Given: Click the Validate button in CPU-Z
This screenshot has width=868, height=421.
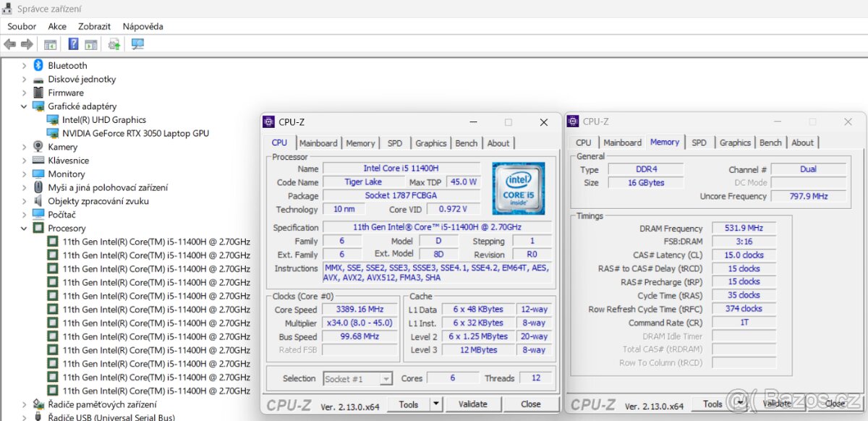Looking at the screenshot, I should 474,404.
